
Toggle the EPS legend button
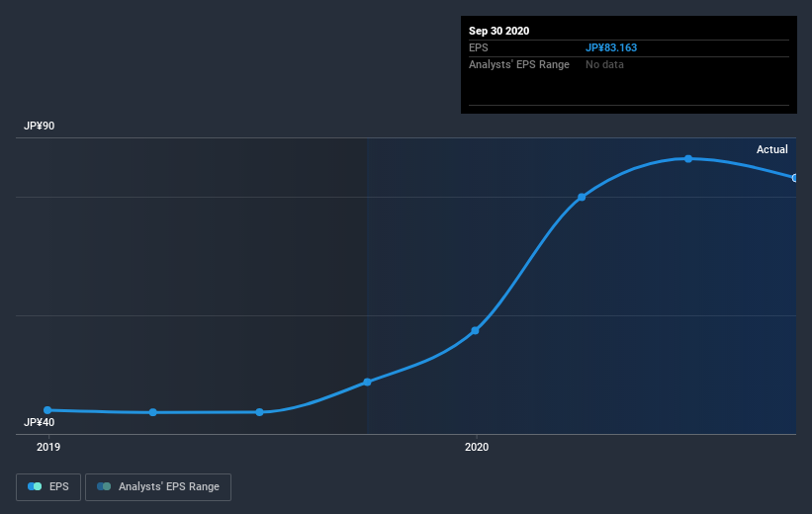pos(48,487)
